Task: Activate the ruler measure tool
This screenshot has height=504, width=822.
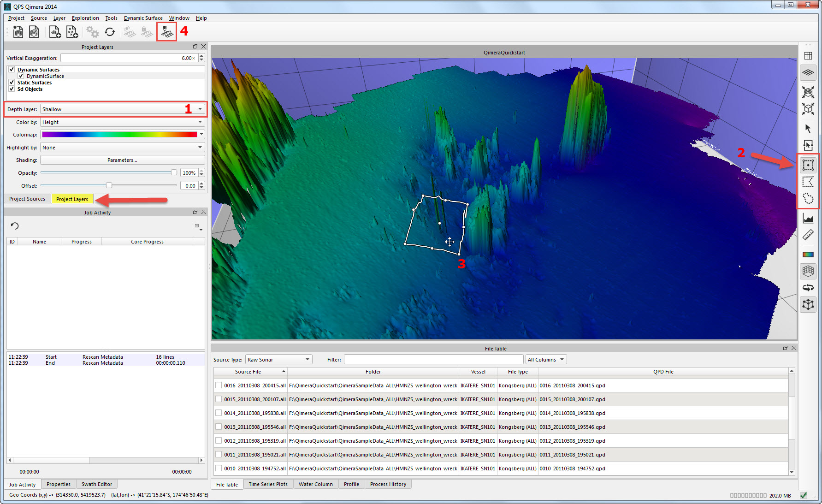Action: (x=808, y=235)
